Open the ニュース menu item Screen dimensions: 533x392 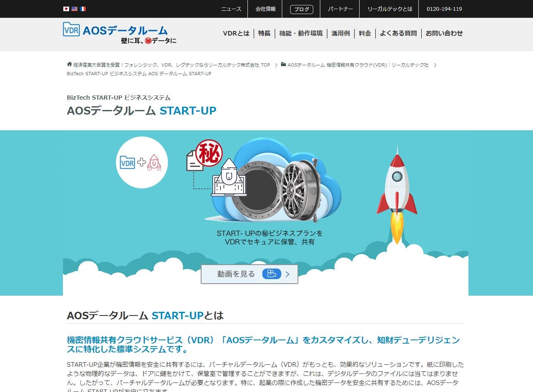tap(231, 9)
